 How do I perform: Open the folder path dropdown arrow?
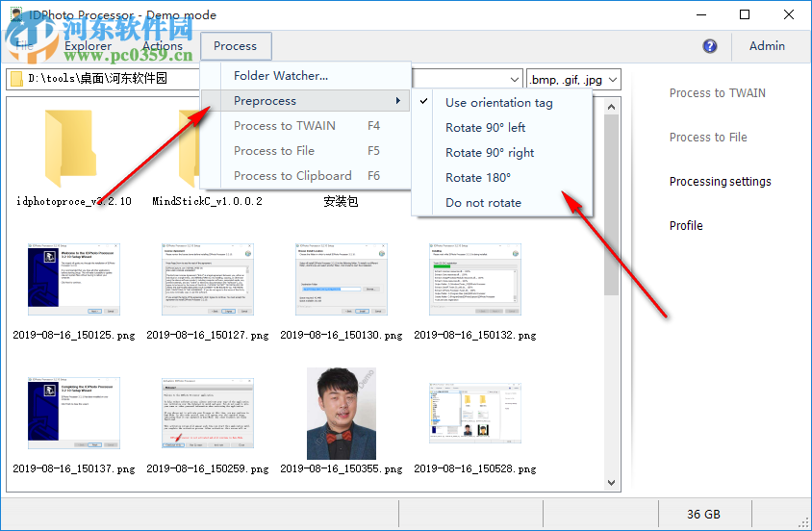[514, 79]
